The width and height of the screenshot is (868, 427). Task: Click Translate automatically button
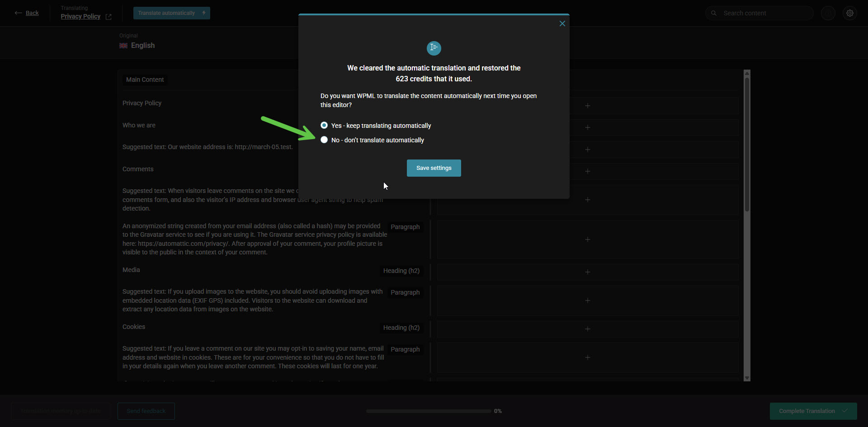tap(171, 13)
